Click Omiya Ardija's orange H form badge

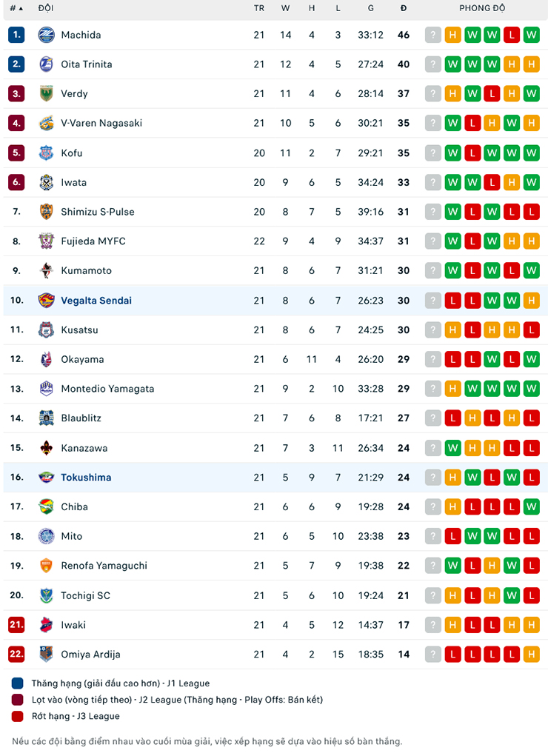coord(531,655)
